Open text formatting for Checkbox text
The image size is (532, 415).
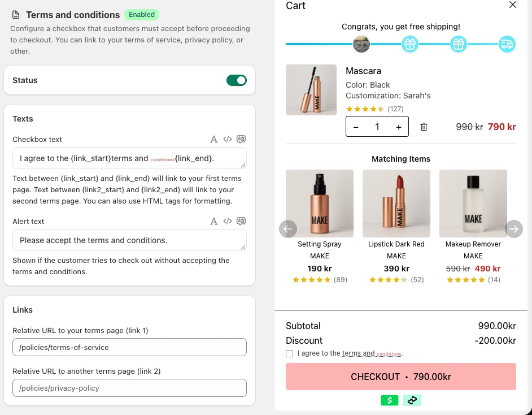coord(213,139)
